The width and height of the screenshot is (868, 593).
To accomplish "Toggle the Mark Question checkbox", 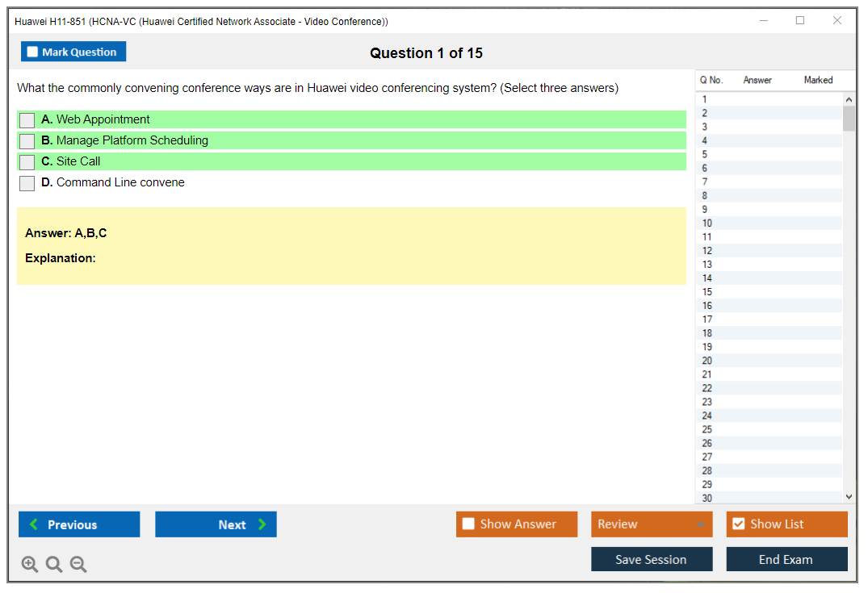I will point(33,52).
